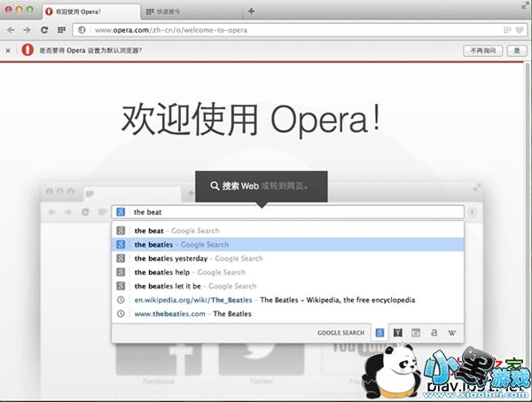Click the heart stash icon in address bar
Screen dimensions: 532x402
pyautogui.click(x=520, y=30)
